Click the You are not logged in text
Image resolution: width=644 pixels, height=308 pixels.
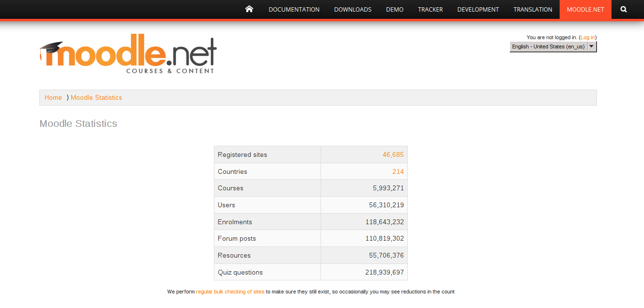tap(552, 37)
